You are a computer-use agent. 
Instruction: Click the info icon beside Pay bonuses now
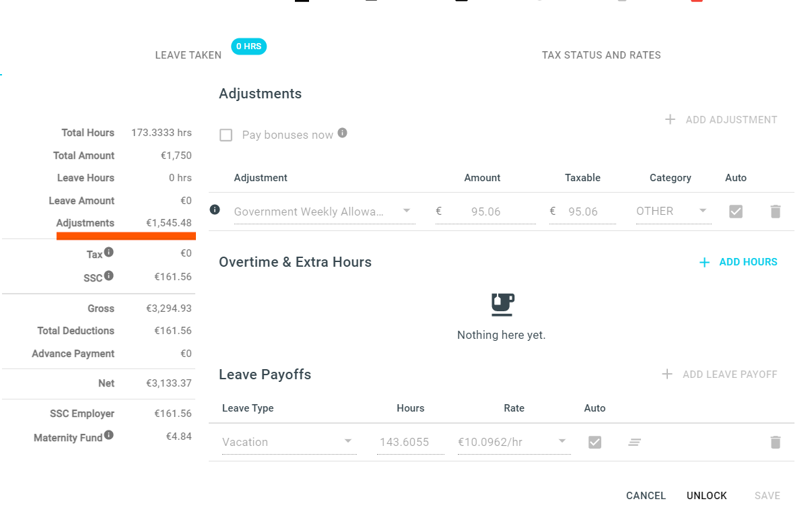(342, 133)
